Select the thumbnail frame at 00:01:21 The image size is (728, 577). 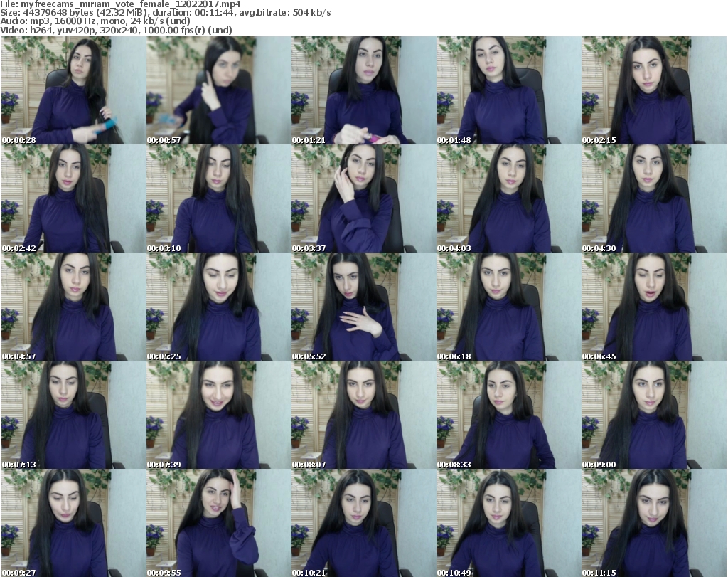click(x=363, y=90)
